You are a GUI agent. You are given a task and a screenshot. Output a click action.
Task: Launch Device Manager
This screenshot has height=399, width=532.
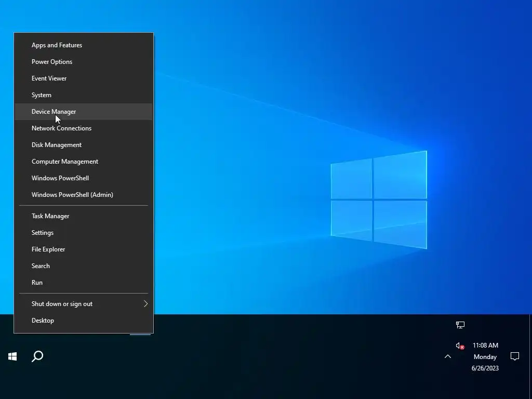84,112
